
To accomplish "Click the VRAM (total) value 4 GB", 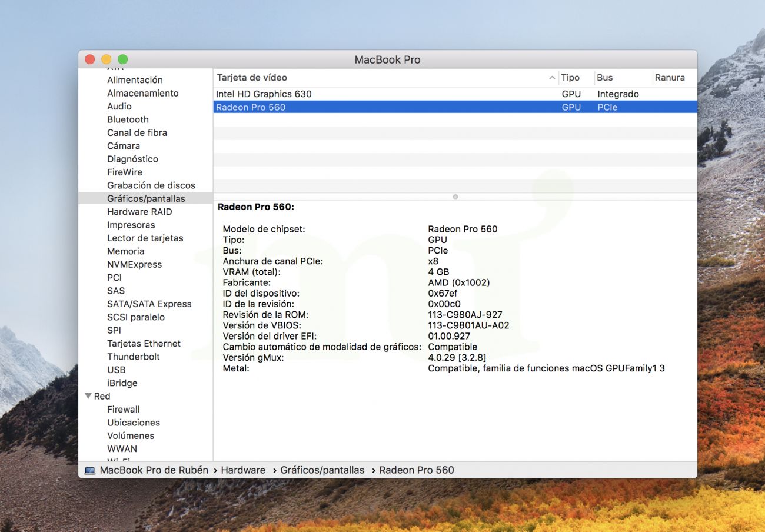I will (438, 272).
